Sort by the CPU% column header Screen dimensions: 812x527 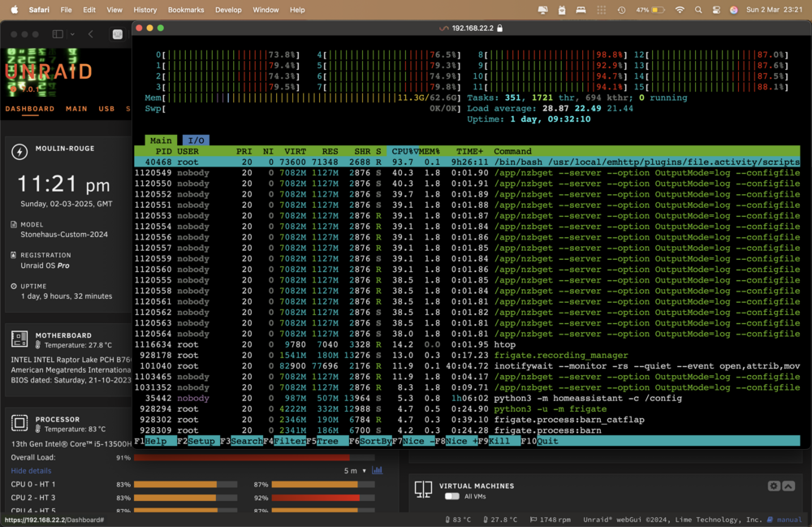point(403,151)
